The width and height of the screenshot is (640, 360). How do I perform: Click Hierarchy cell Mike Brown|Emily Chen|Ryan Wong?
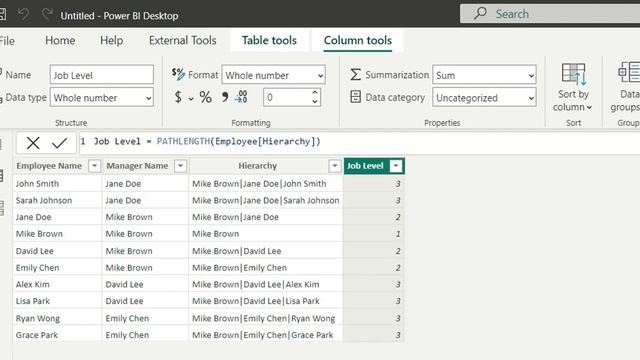pos(266,318)
